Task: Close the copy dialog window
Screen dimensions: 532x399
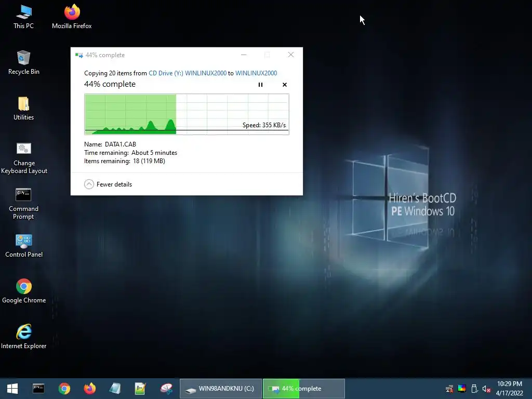Action: click(x=291, y=55)
